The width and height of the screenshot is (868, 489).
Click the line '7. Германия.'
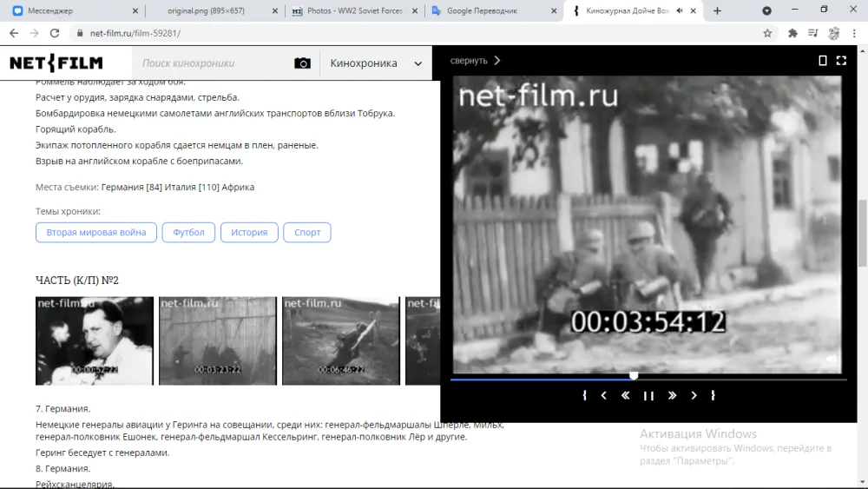point(63,409)
